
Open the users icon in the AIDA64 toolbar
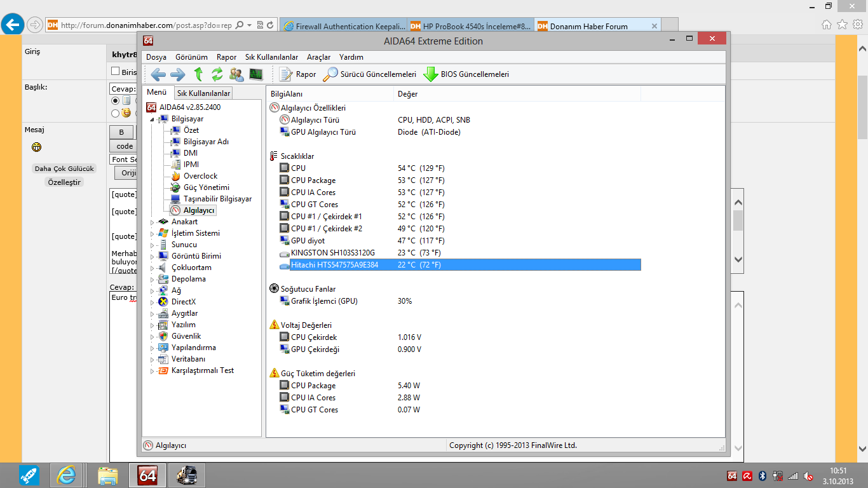click(236, 74)
